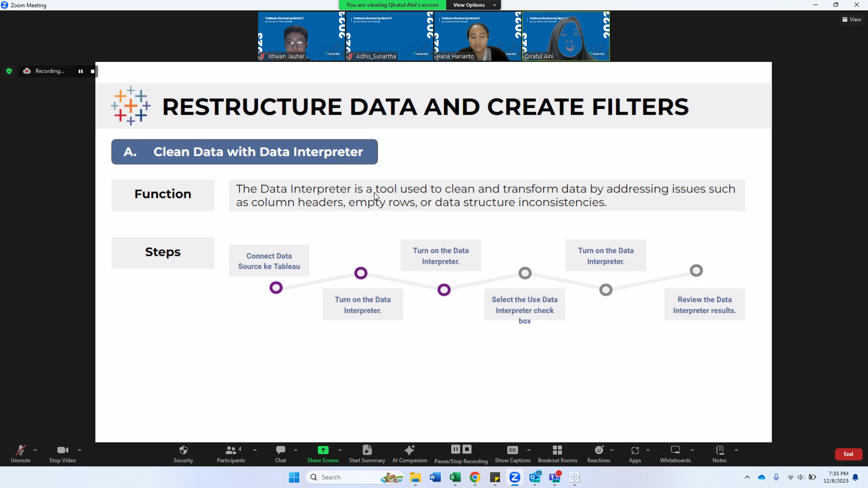Expand the Reactions options arrow
868x488 pixels.
(x=612, y=450)
